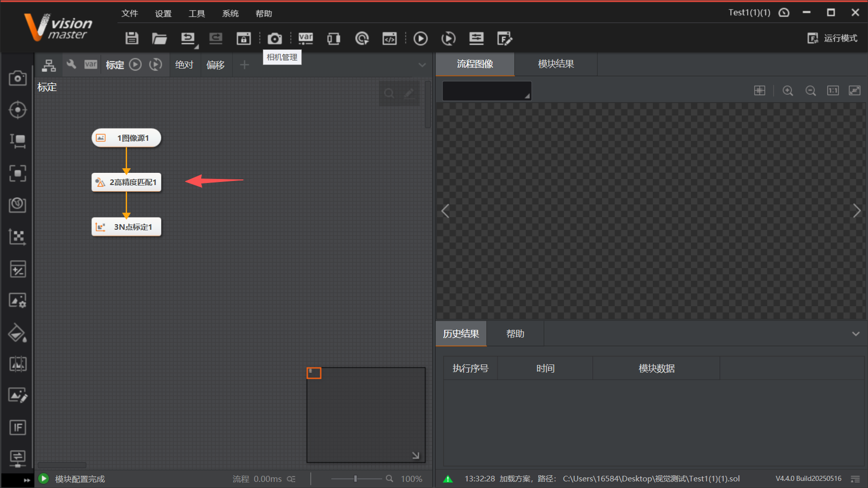This screenshot has width=868, height=488.
Task: Click the global script icon
Action: coord(389,39)
